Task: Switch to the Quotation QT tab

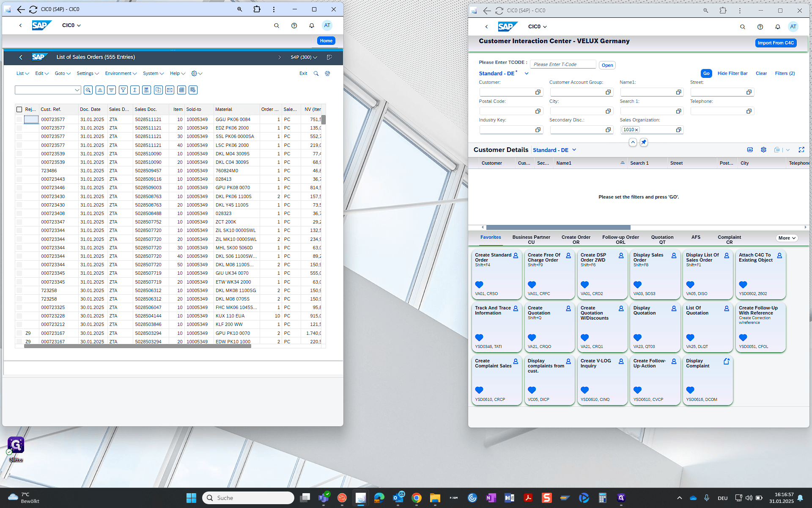Action: click(x=662, y=240)
